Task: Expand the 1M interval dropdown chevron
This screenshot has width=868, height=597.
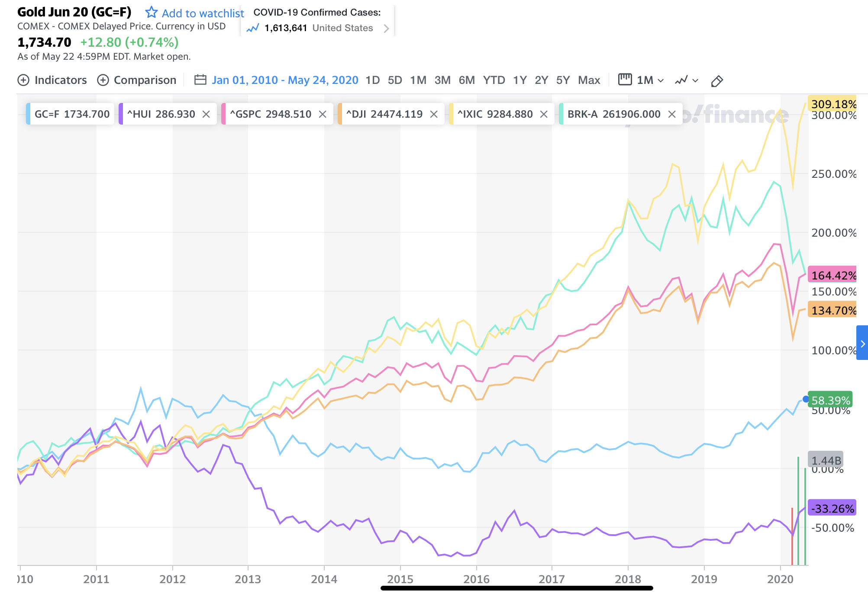Action: click(661, 81)
